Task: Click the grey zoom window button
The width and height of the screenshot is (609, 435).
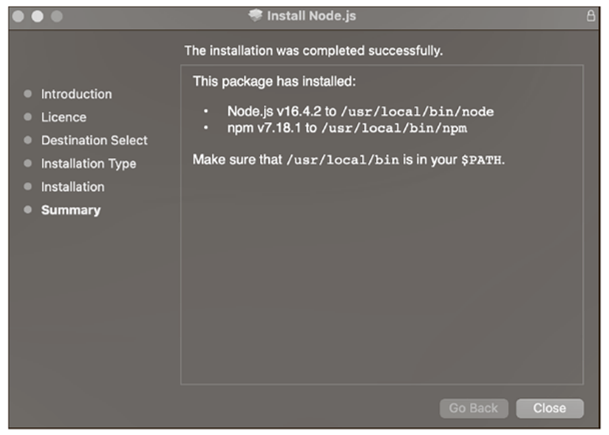Action: click(x=56, y=17)
